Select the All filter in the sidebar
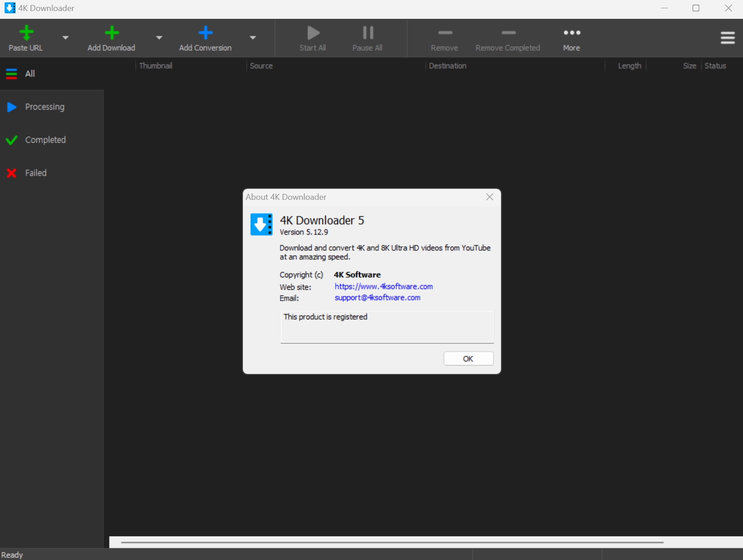This screenshot has width=743, height=560. pos(52,74)
